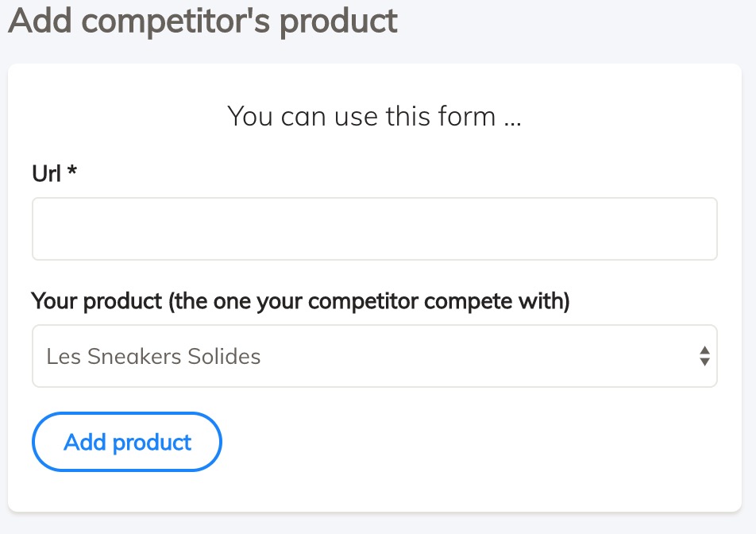756x534 pixels.
Task: Expand the product selector showing Les Sneakers Solides
Action: click(x=374, y=356)
